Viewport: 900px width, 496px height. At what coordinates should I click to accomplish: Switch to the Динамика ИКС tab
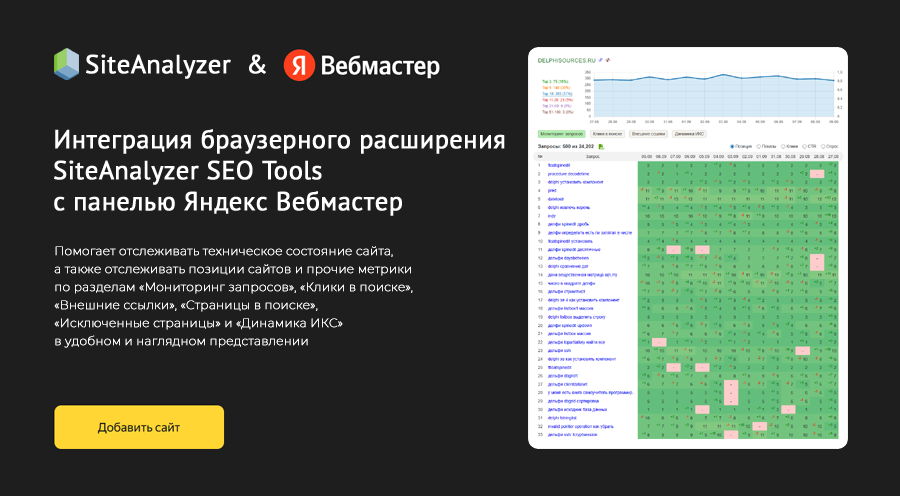pos(689,134)
